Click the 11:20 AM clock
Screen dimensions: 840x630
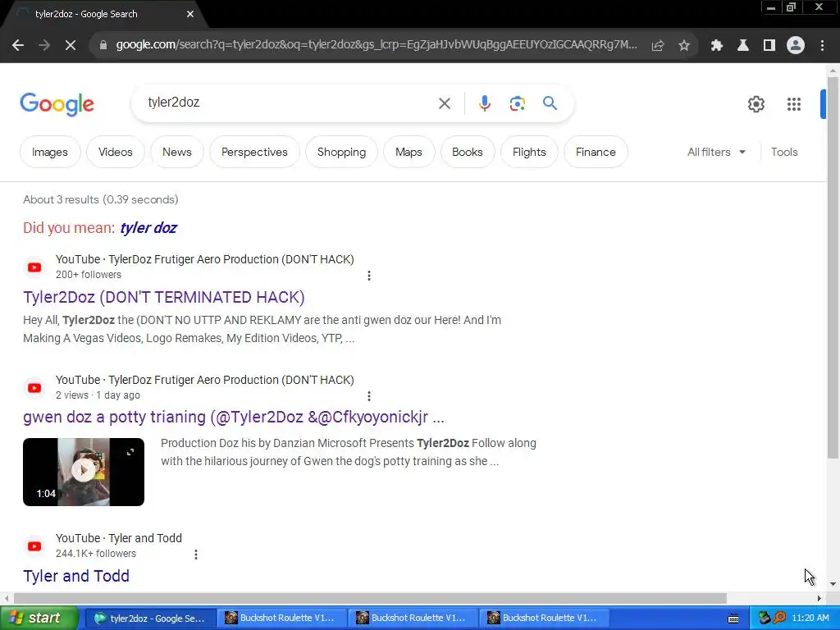(x=810, y=619)
